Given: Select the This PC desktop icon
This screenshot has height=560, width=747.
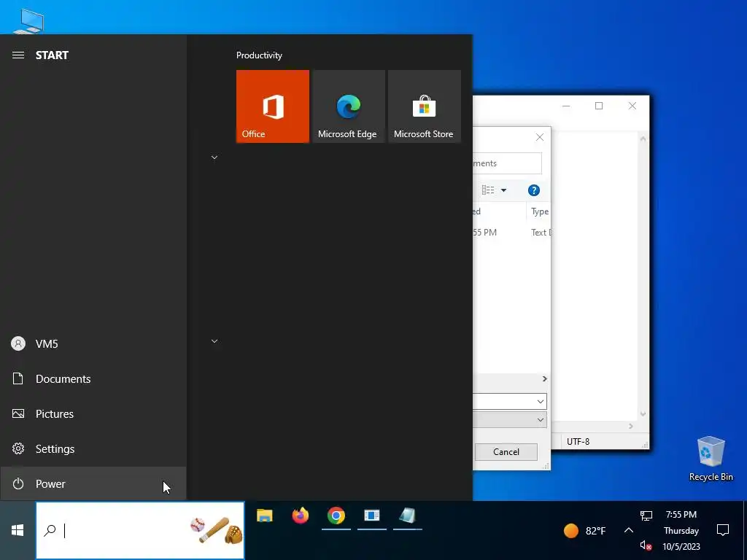Looking at the screenshot, I should pyautogui.click(x=29, y=21).
